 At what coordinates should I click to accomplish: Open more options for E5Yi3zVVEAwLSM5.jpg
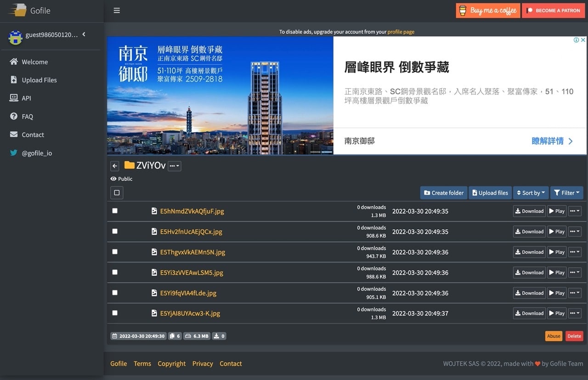[x=575, y=273]
